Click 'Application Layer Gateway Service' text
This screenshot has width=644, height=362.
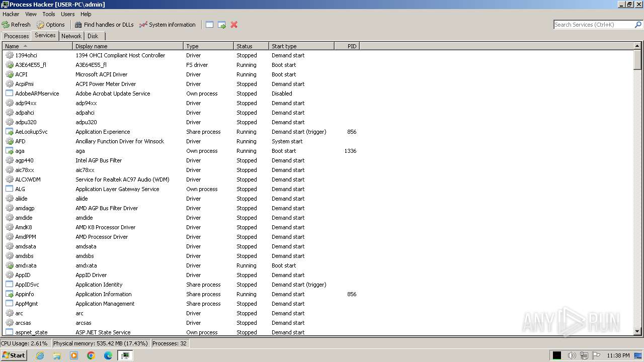pos(117,189)
